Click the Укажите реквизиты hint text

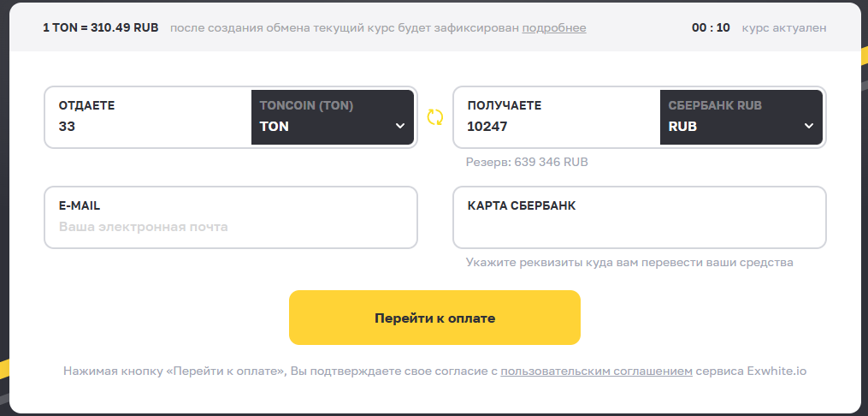point(629,263)
